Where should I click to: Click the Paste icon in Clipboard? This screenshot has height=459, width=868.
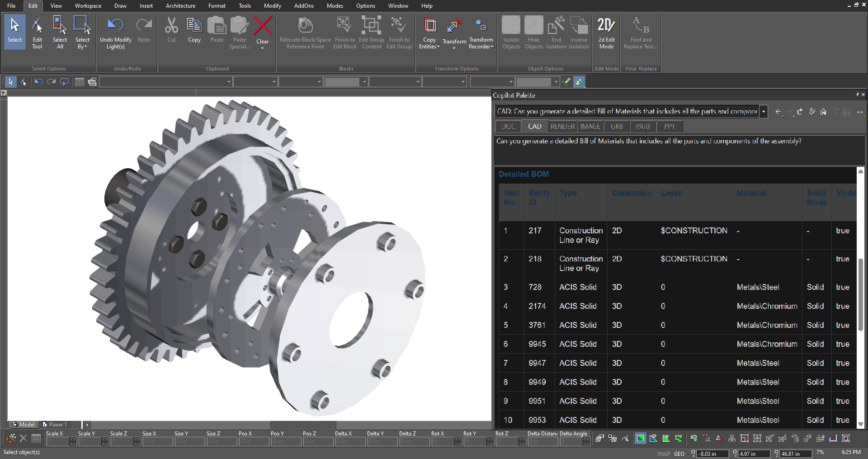[x=217, y=25]
